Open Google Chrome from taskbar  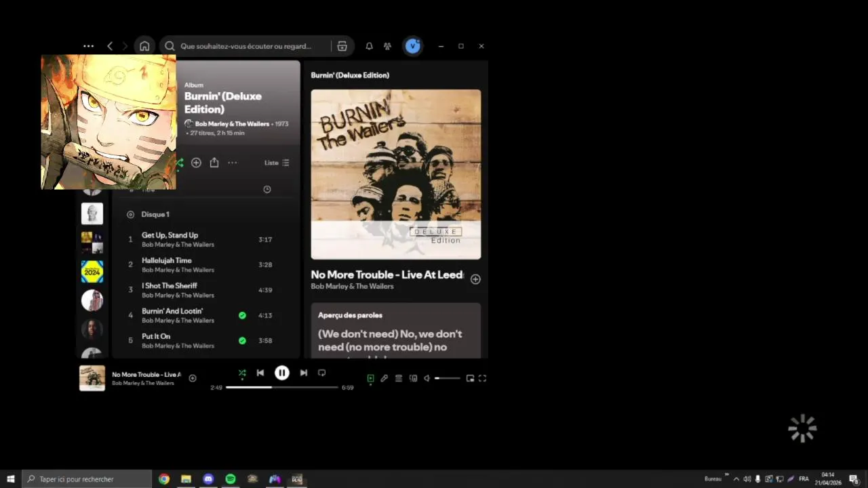tap(164, 479)
